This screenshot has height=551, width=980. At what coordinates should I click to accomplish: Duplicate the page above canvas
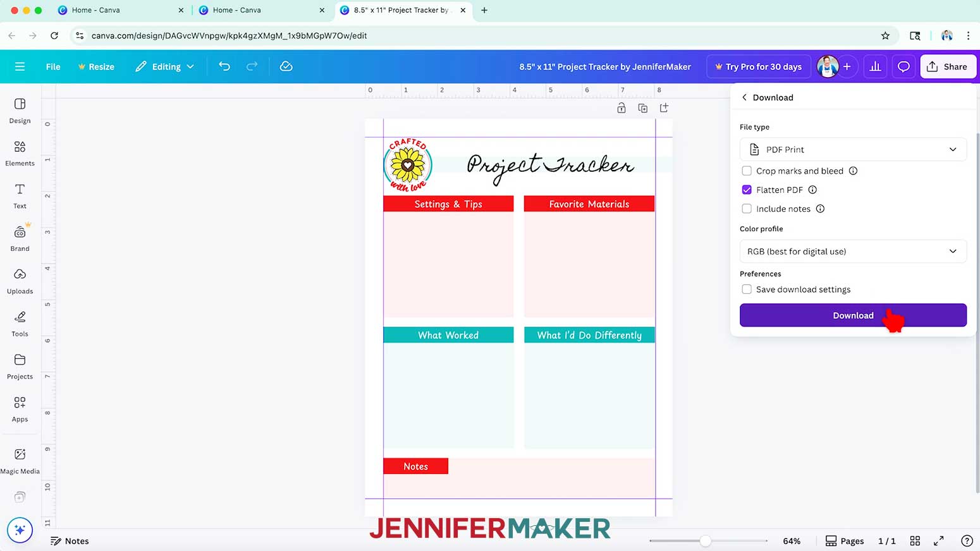pyautogui.click(x=642, y=108)
